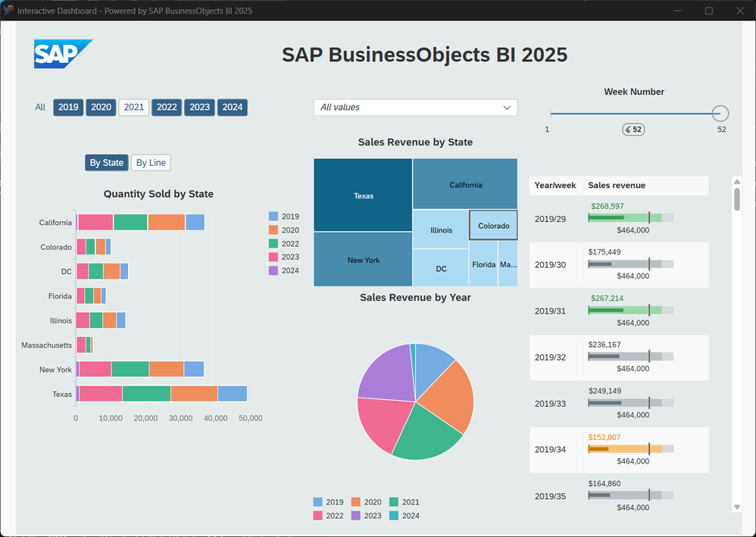The image size is (756, 537).
Task: Click the 2023 swatch in the bar chart legend
Action: coord(273,257)
